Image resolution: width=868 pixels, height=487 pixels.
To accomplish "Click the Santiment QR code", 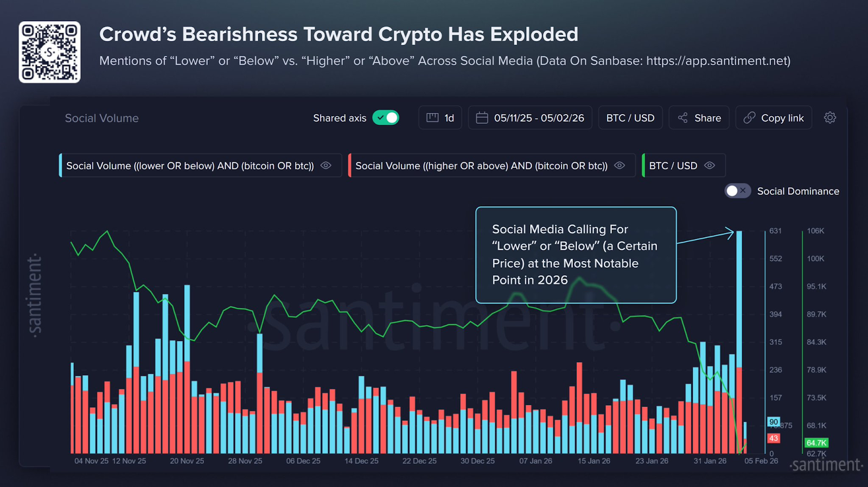I will pyautogui.click(x=49, y=52).
